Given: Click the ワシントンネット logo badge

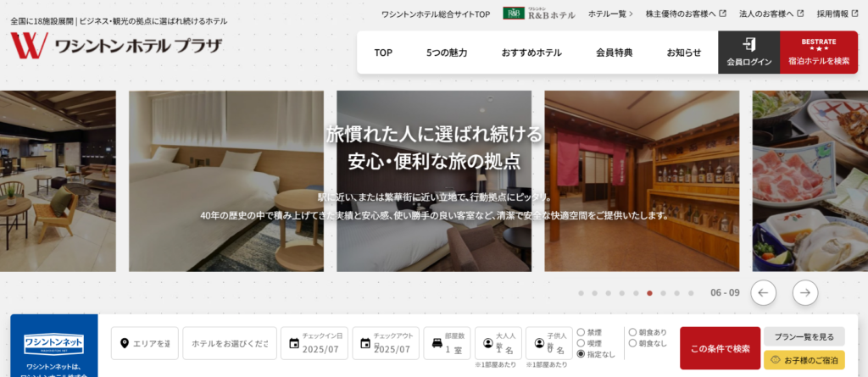Looking at the screenshot, I should coord(52,344).
